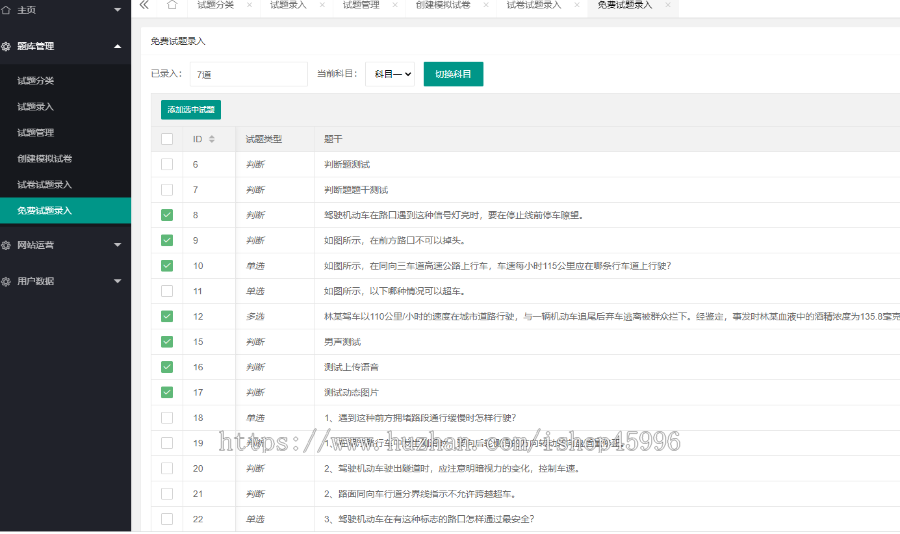Click the question text 判断题测试

347,164
